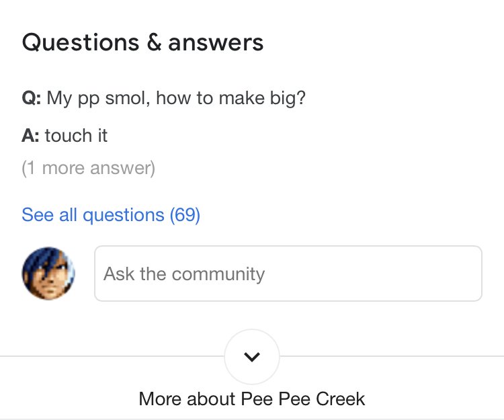
Task: Click the ampersand in the section heading
Action: (x=154, y=42)
